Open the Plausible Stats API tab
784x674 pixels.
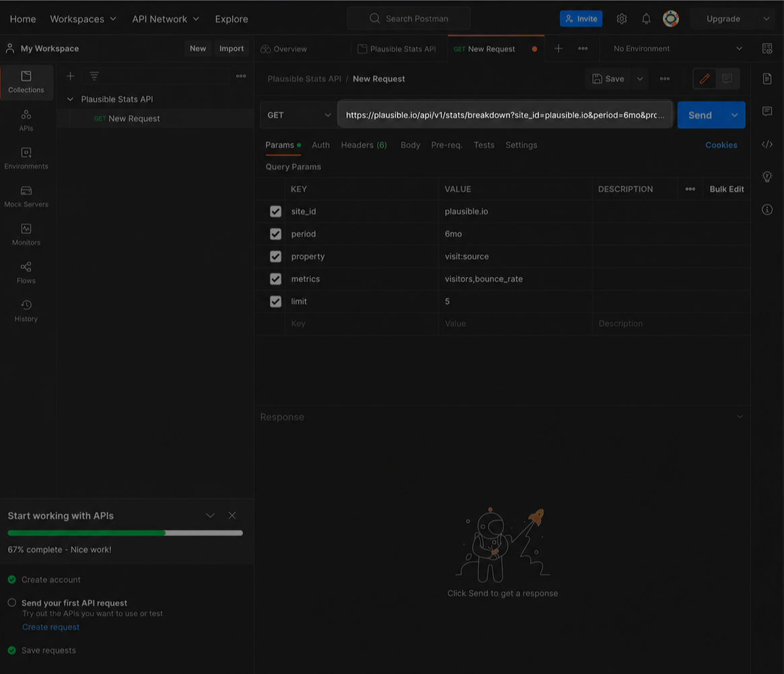397,49
